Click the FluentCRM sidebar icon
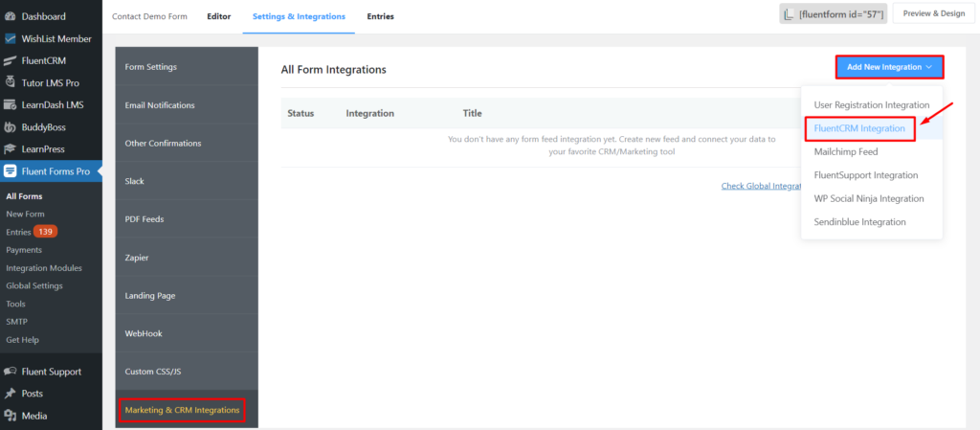 (10, 60)
